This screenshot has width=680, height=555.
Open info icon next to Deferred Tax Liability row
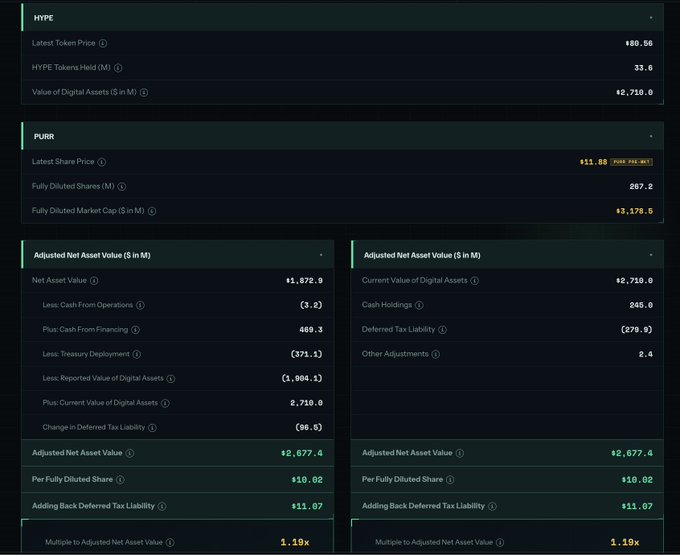tap(442, 330)
